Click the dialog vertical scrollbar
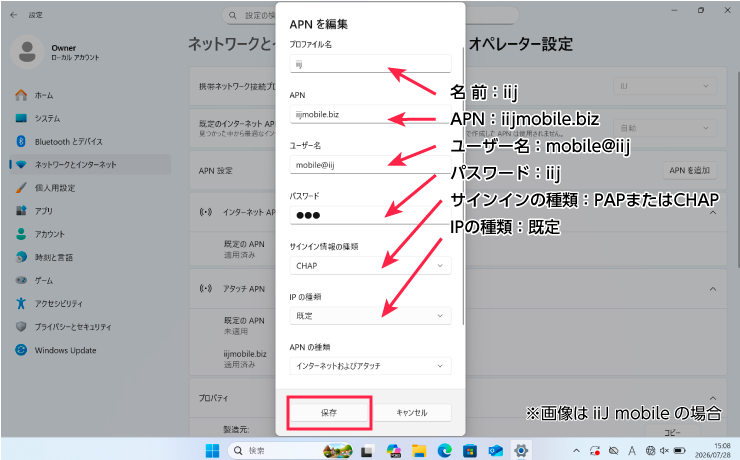The width and height of the screenshot is (740, 460). click(463, 186)
